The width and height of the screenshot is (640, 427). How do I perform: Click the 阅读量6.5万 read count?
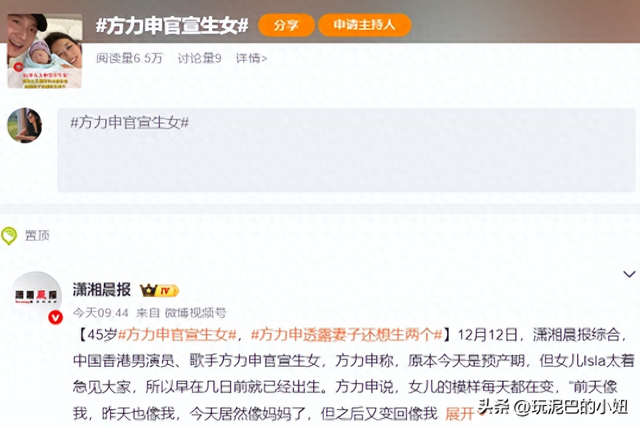coord(129,58)
